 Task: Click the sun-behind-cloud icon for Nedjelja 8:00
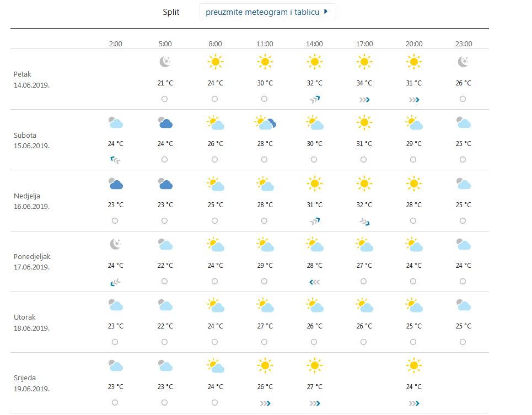pyautogui.click(x=215, y=184)
